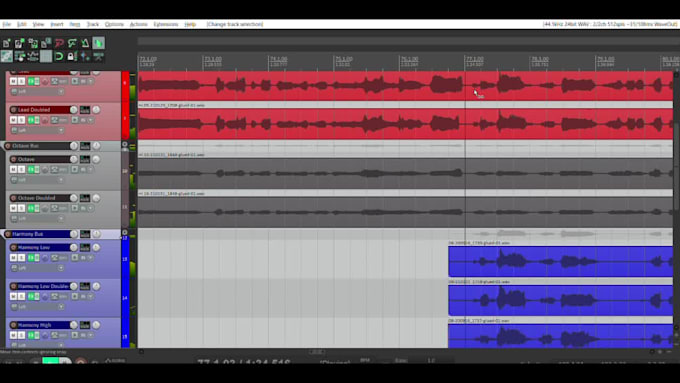Click the meter display on Octave Bus track
The height and width of the screenshot is (383, 680).
pyautogui.click(x=133, y=147)
